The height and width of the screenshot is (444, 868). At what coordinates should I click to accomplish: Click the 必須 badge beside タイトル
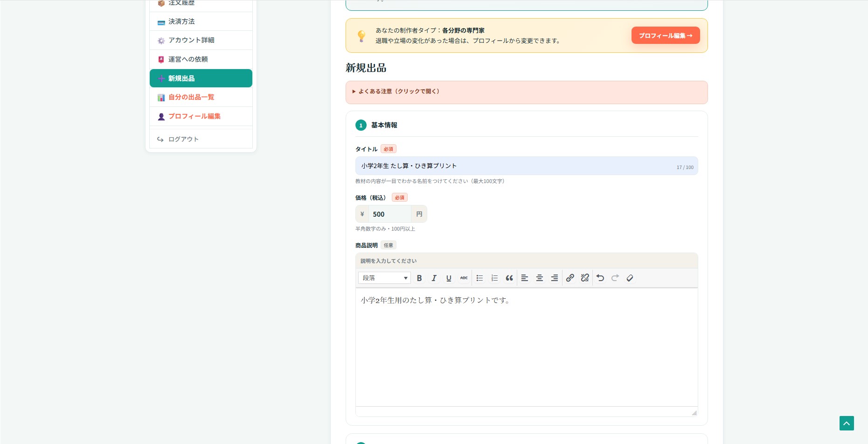pyautogui.click(x=389, y=149)
